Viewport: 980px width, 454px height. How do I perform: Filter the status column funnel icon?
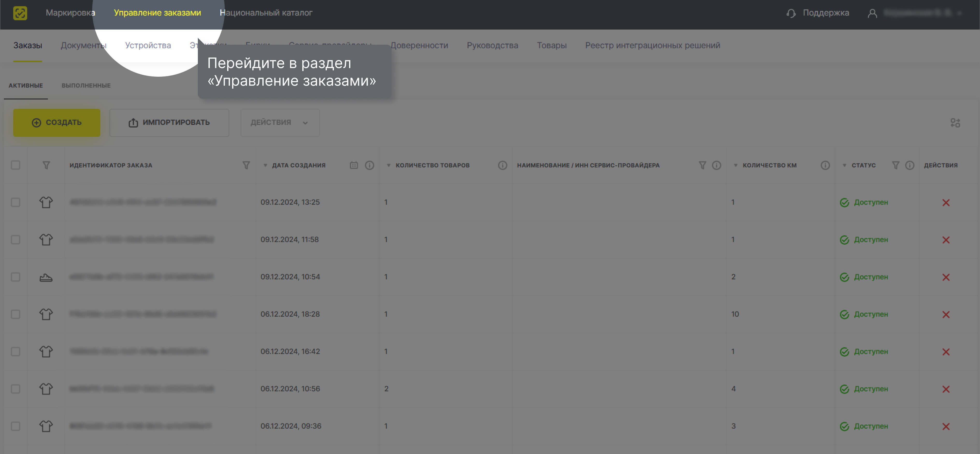[x=896, y=165]
